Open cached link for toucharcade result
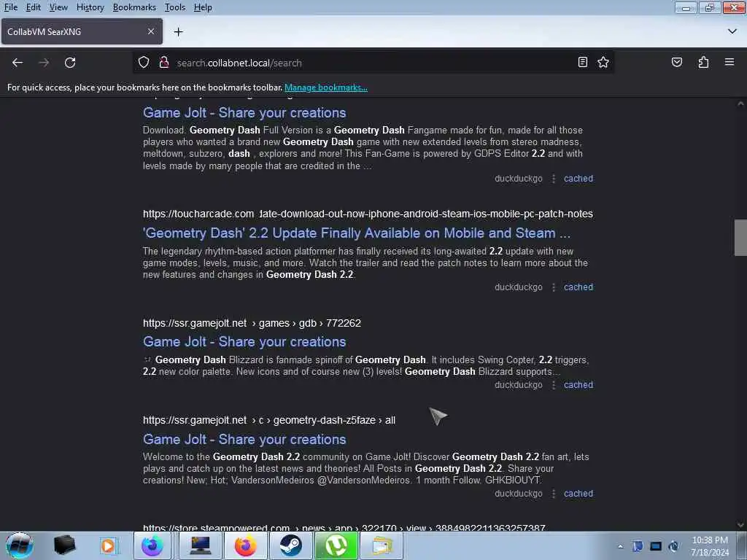 click(578, 287)
